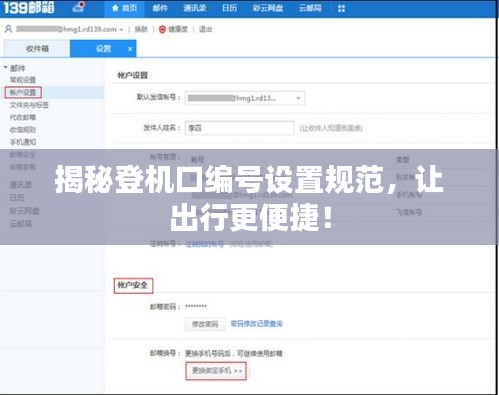This screenshot has width=499, height=395.
Task: Expand the account email dropdown in header
Action: [122, 30]
